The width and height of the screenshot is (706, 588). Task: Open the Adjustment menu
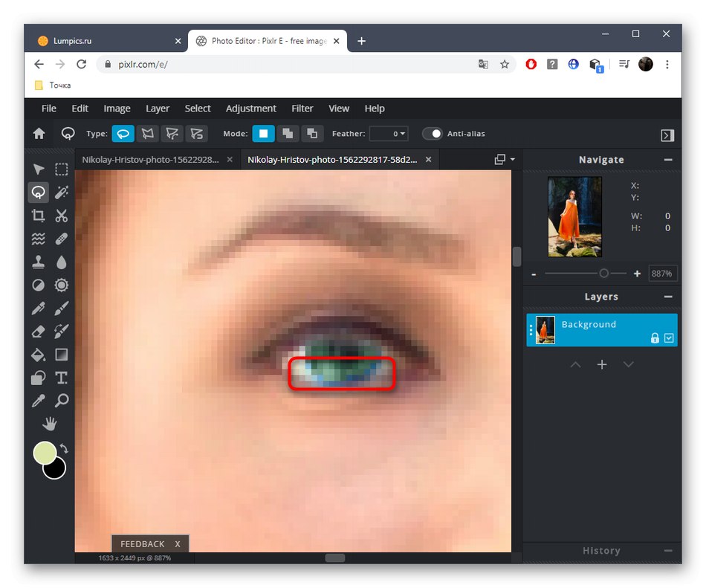250,109
